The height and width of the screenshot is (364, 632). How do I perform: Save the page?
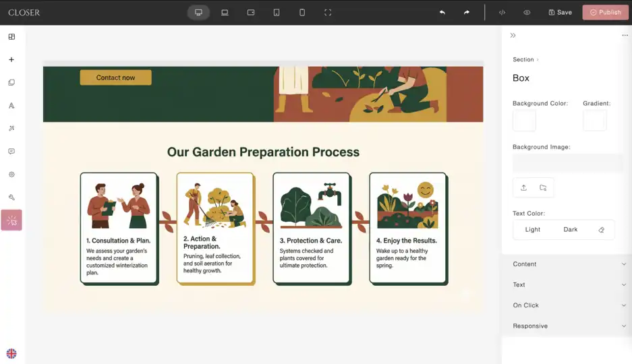pyautogui.click(x=560, y=13)
